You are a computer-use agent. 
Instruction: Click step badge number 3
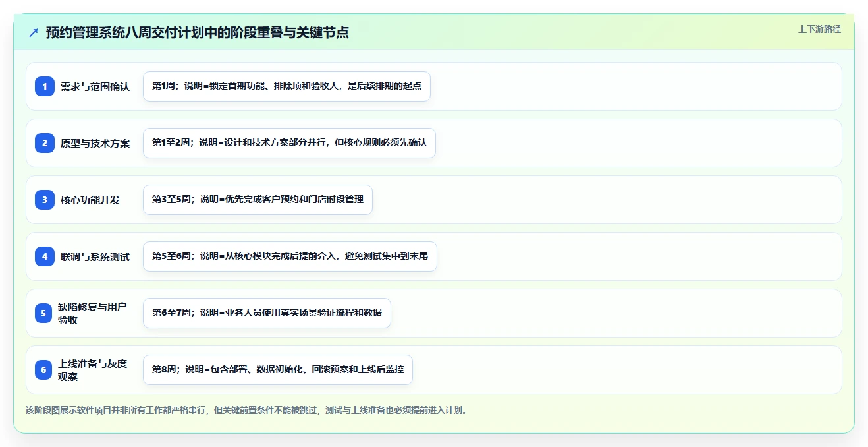pos(45,200)
